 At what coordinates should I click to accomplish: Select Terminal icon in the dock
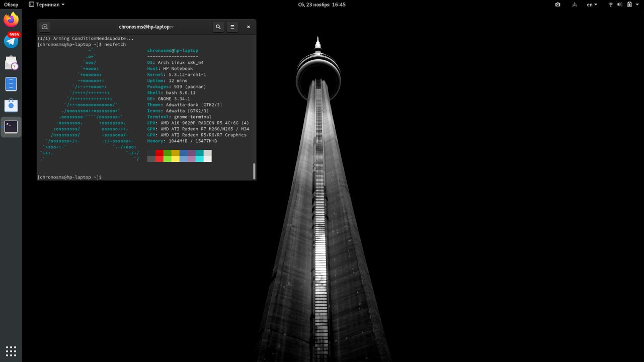pyautogui.click(x=11, y=127)
